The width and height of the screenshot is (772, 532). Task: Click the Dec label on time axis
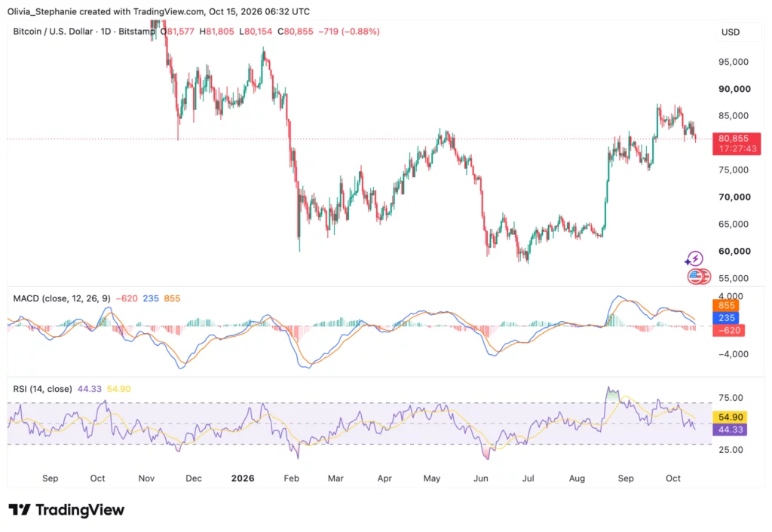(x=194, y=478)
